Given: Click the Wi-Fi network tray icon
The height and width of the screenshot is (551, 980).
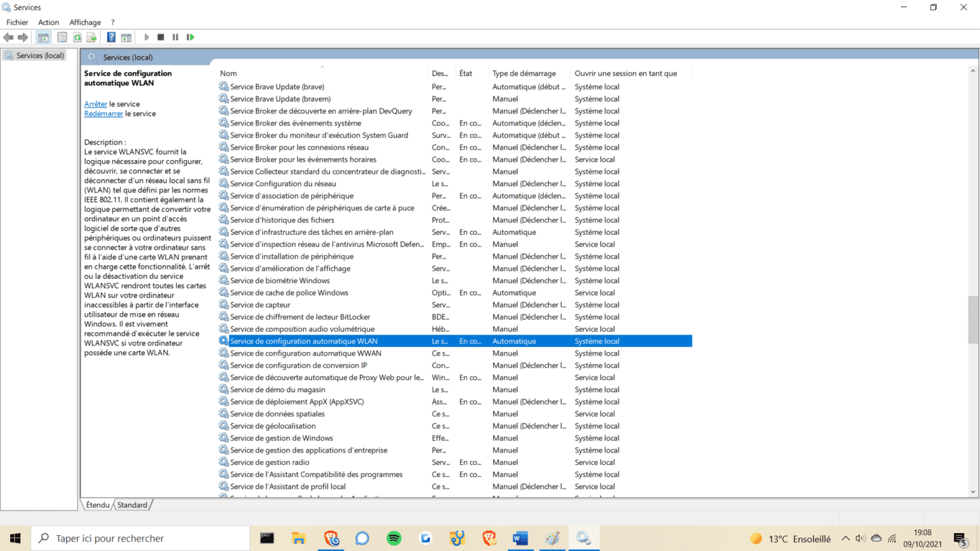Looking at the screenshot, I should point(892,538).
